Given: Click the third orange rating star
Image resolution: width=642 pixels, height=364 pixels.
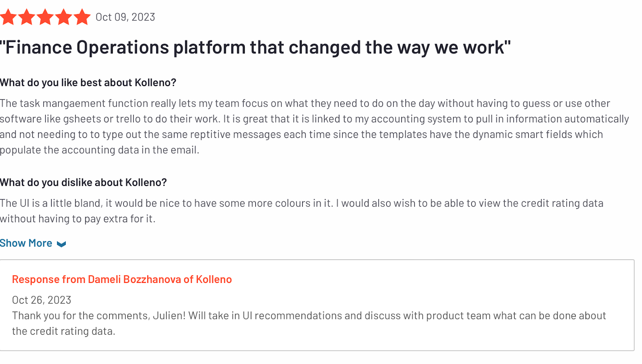Looking at the screenshot, I should coord(45,17).
